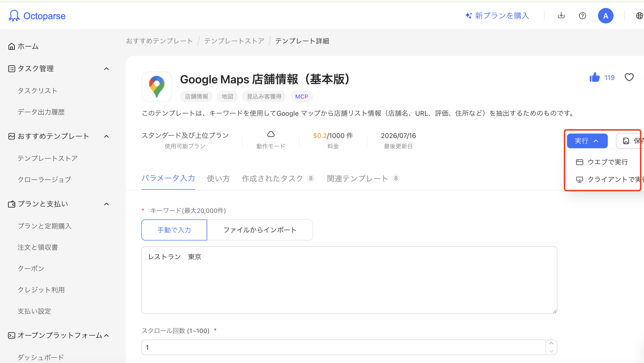Go to おすすめテンプレート breadcrumb
The image size is (644, 363).
(159, 41)
